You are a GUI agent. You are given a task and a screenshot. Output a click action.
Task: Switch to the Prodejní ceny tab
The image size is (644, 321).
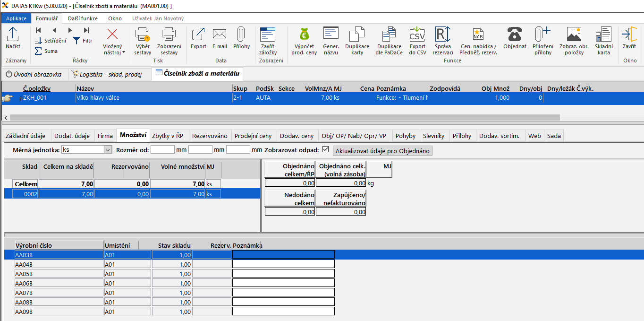[x=253, y=136]
